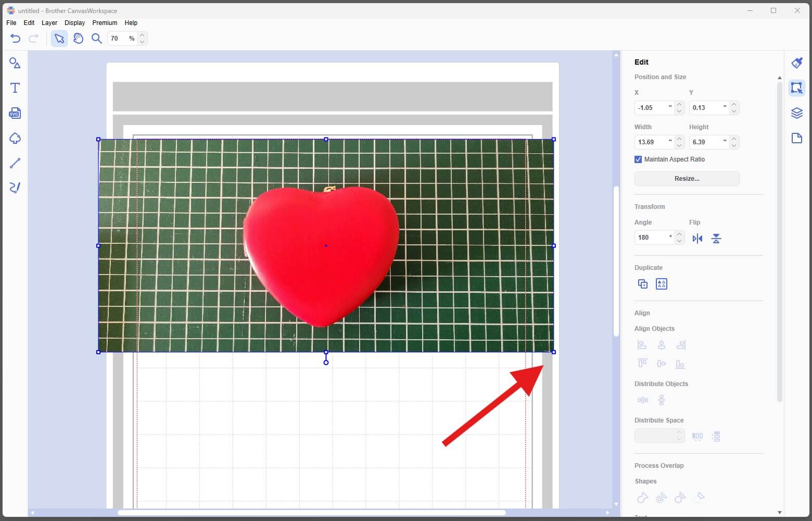
Task: Decrease the Height value
Action: (734, 145)
